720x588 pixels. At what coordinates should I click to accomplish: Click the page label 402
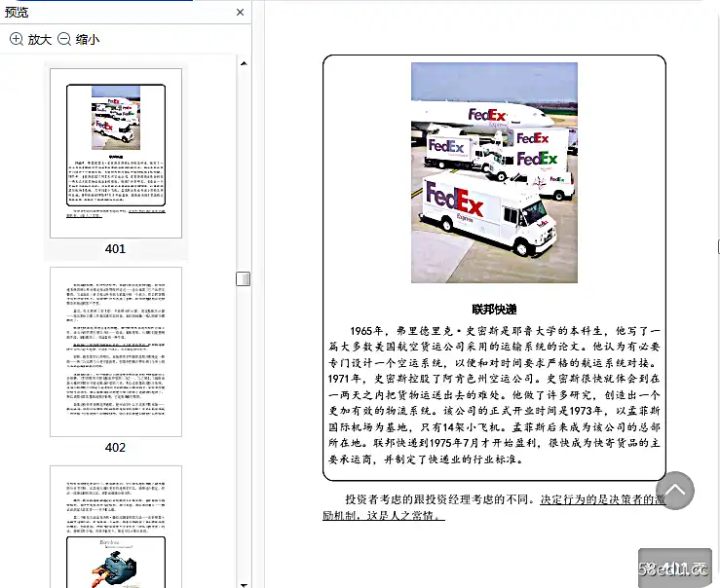point(115,448)
